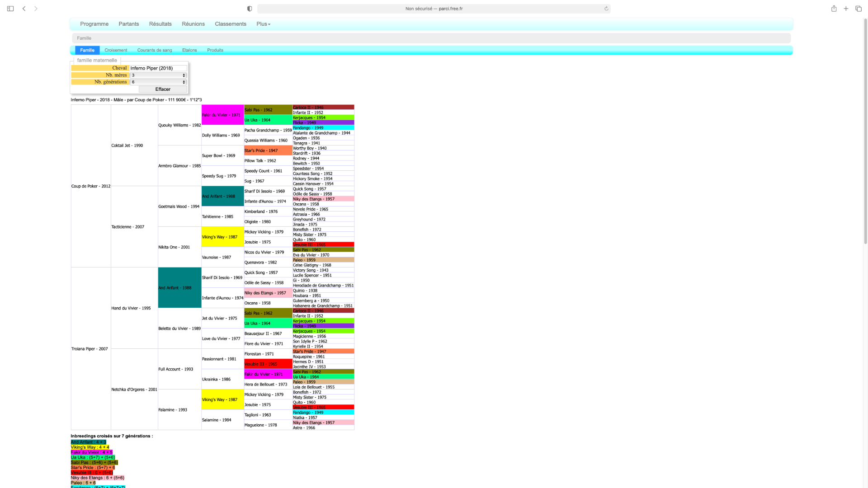
Task: Click Love du Vivier - 1977 cell
Action: coord(222,338)
